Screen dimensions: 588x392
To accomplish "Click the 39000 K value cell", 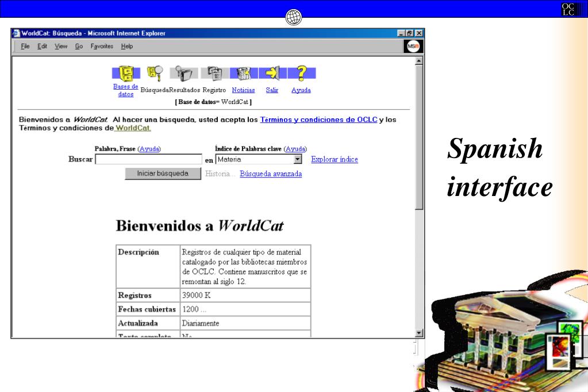I will click(245, 295).
